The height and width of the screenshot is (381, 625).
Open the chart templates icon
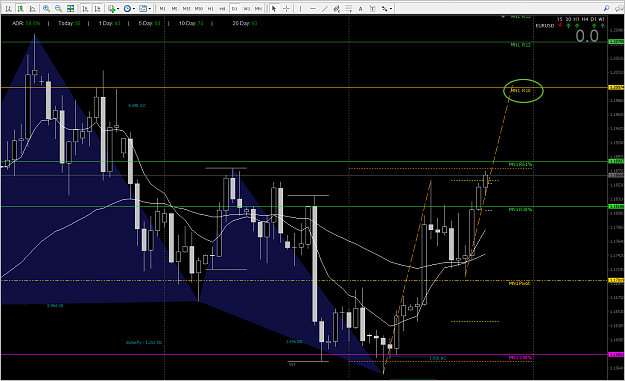pos(143,8)
